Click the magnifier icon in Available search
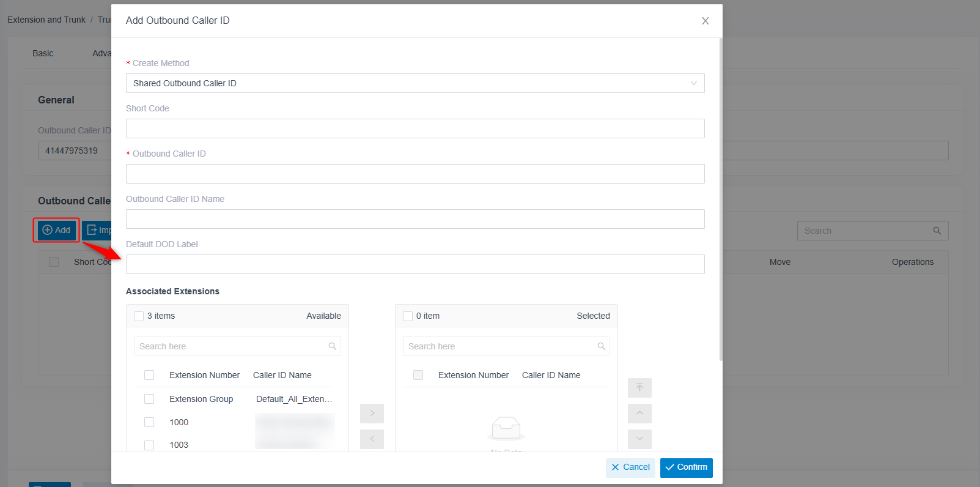 [333, 346]
